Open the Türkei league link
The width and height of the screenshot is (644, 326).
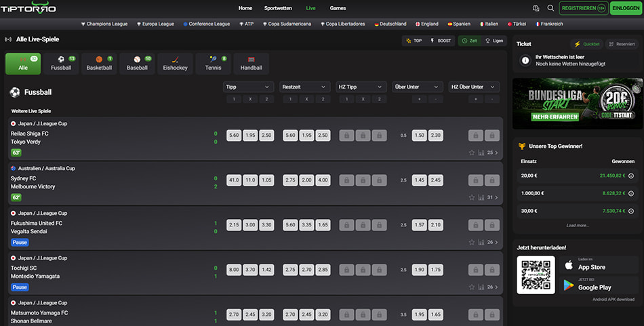click(517, 24)
